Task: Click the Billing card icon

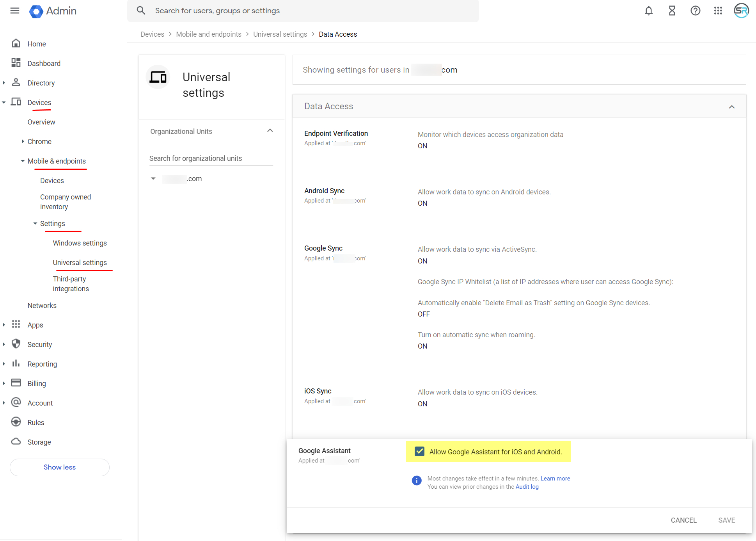Action: pyautogui.click(x=16, y=383)
